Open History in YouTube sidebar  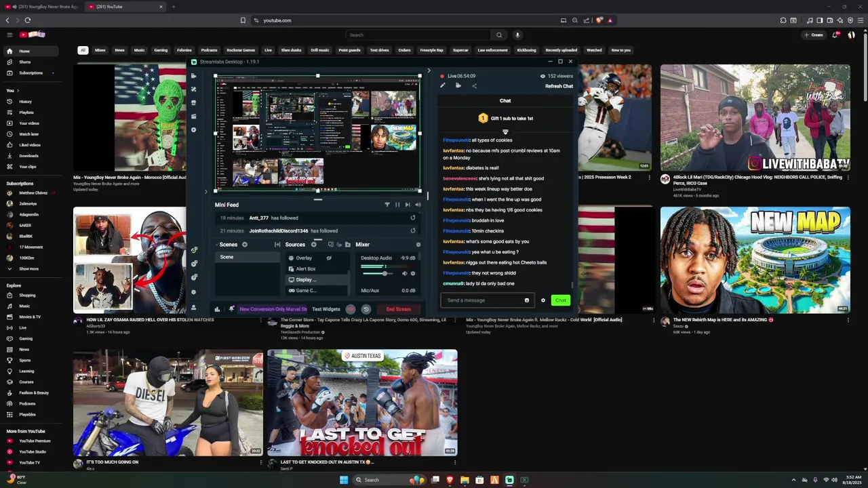(x=30, y=102)
